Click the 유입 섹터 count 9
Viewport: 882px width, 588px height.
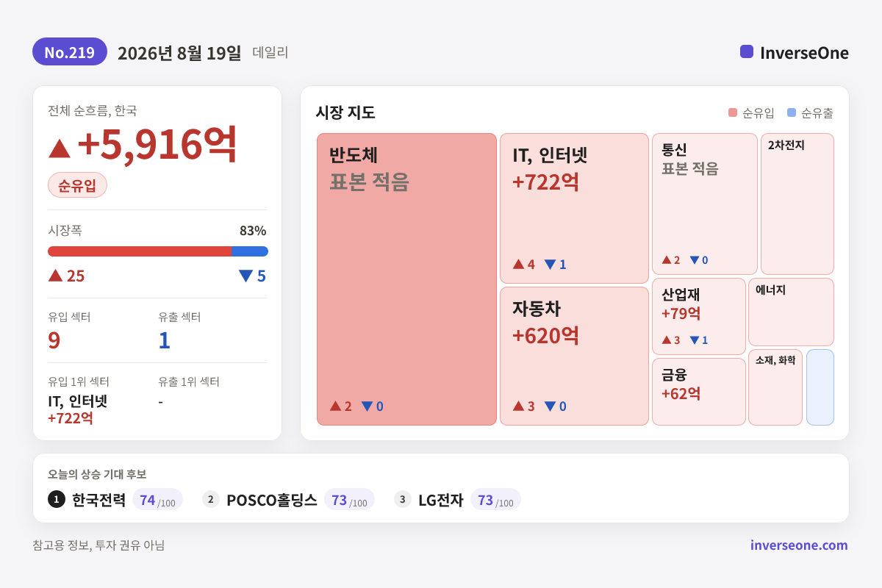click(x=54, y=340)
